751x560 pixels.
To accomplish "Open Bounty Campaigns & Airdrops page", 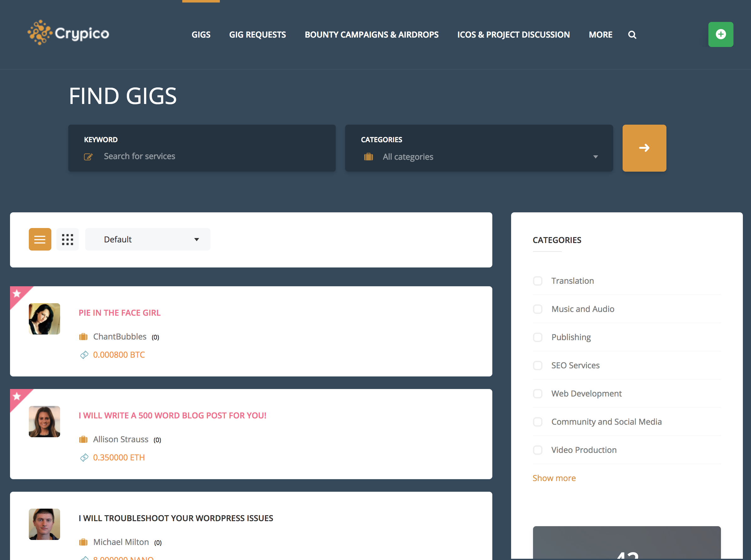I will (x=371, y=34).
